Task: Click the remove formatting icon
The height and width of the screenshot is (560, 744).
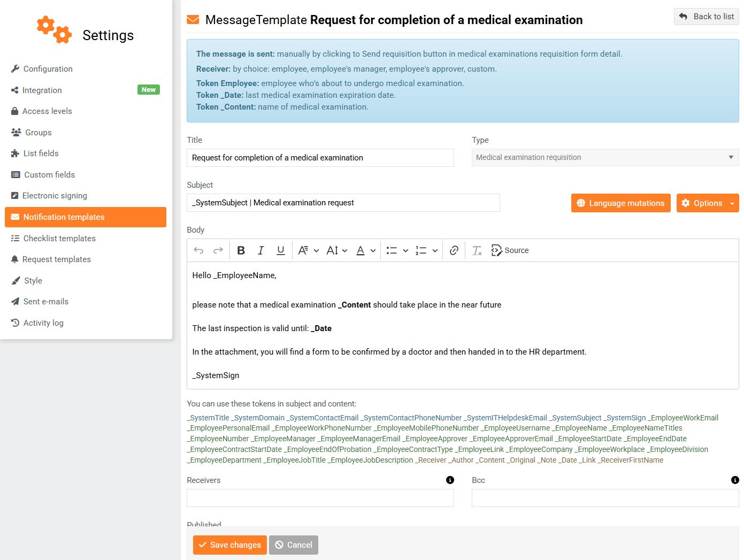Action: coord(477,250)
